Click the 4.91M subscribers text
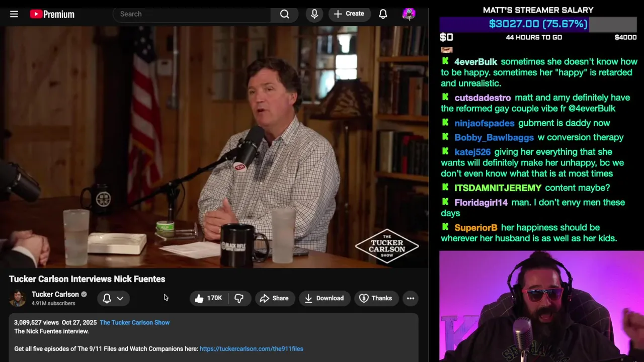This screenshot has width=644, height=362. tap(53, 304)
